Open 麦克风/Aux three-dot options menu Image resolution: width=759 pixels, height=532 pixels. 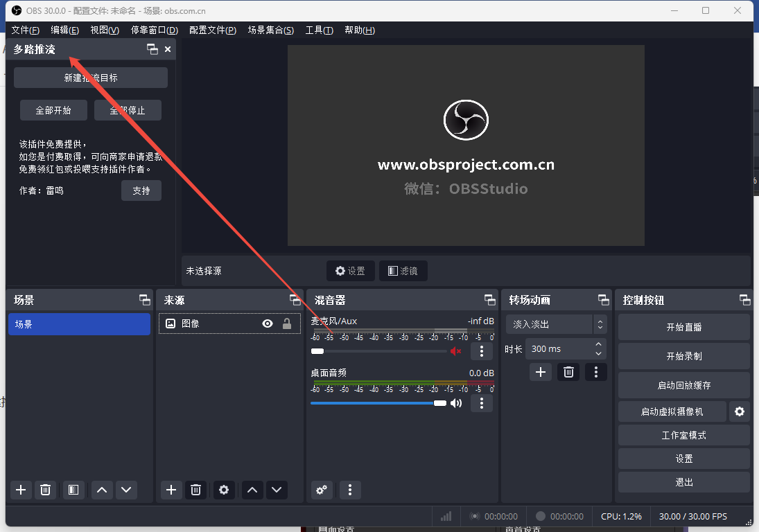click(x=482, y=351)
